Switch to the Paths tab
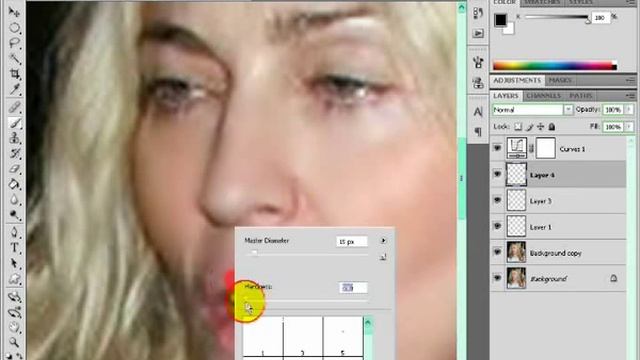 580,96
